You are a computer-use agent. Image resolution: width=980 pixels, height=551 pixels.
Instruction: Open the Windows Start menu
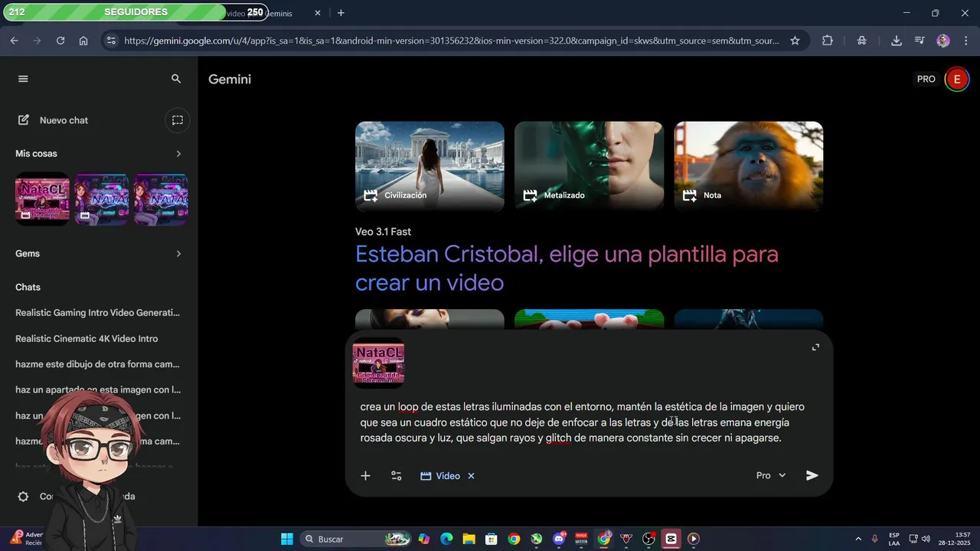(x=287, y=539)
